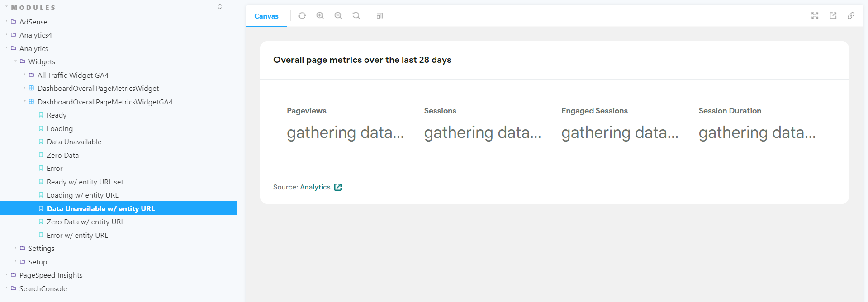This screenshot has height=302, width=868.
Task: Open the canvas in a new tab
Action: 833,15
